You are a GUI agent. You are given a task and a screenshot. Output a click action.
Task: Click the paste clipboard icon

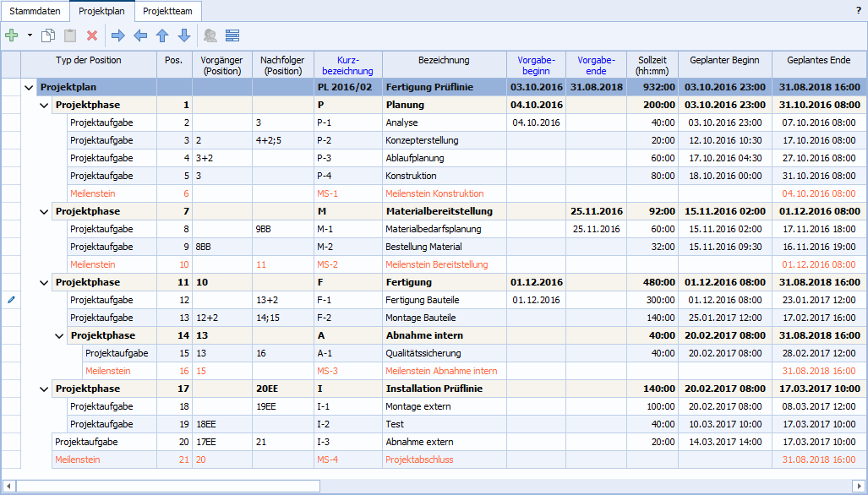point(70,35)
